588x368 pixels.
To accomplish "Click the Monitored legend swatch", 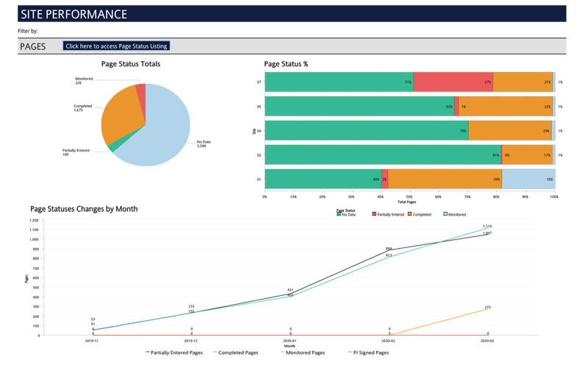I will (445, 214).
